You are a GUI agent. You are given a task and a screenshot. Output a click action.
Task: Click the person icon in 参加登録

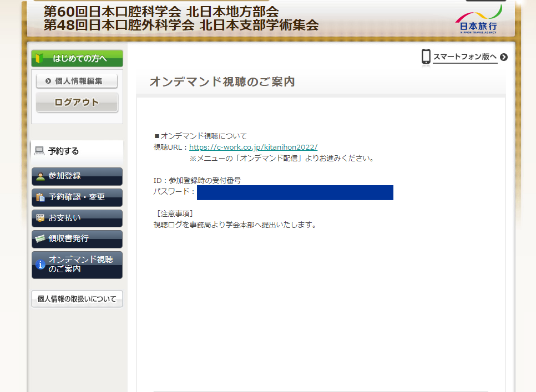click(41, 176)
